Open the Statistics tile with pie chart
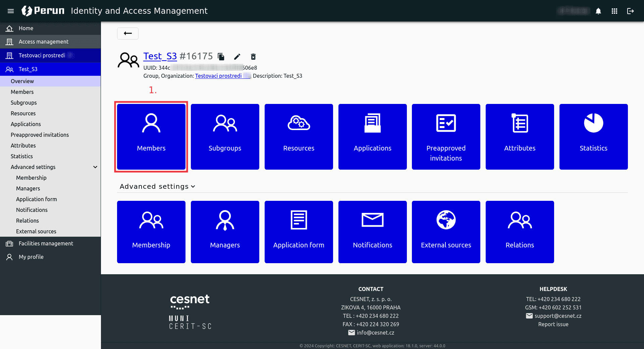 [593, 136]
